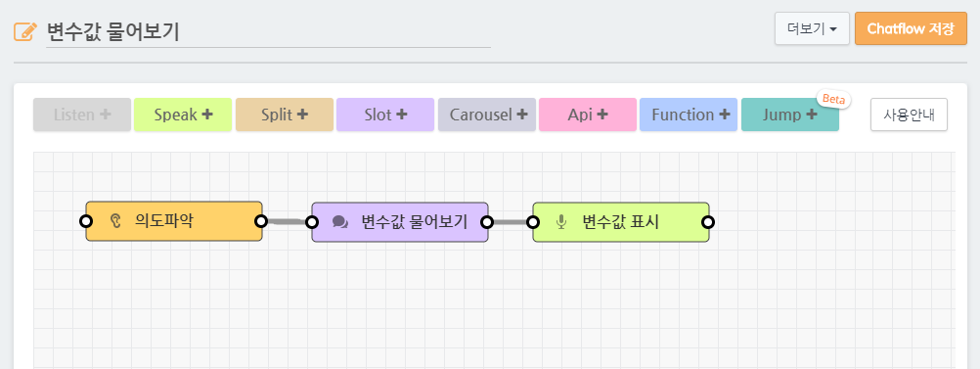Add a Slot node

click(x=385, y=115)
